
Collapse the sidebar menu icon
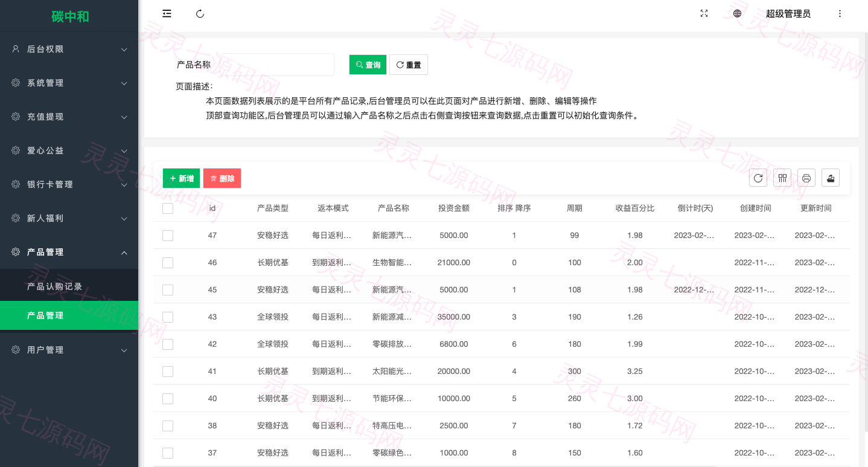[167, 14]
